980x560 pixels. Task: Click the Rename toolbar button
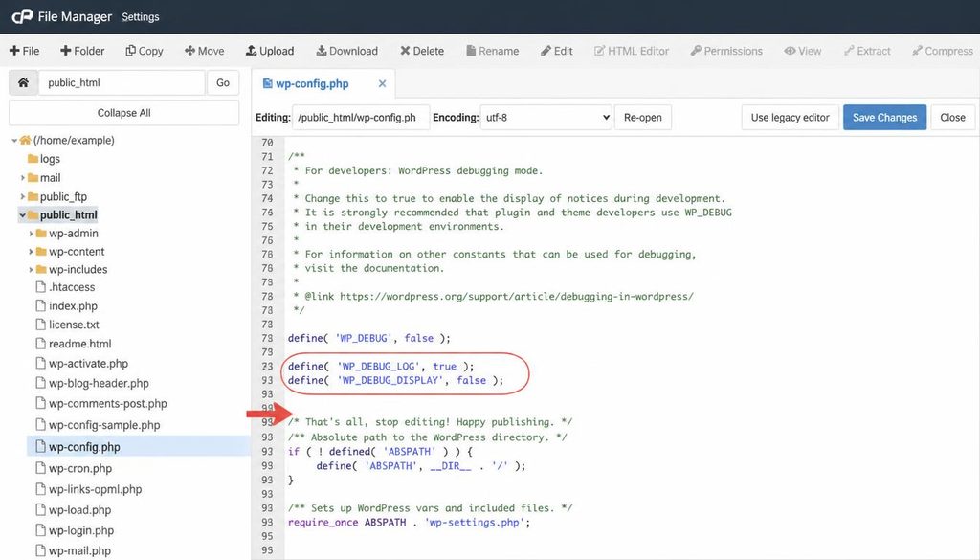tap(493, 51)
